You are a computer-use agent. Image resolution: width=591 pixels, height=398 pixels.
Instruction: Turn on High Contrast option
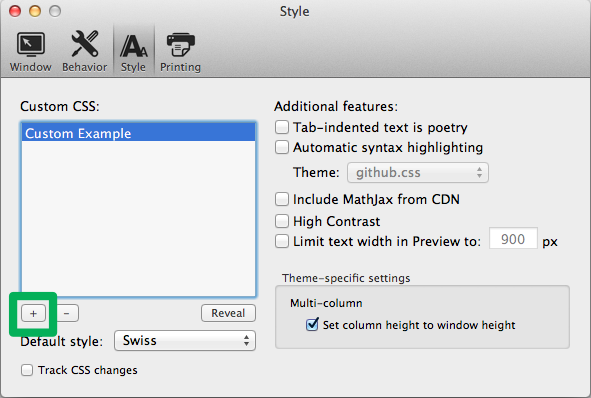pyautogui.click(x=282, y=221)
